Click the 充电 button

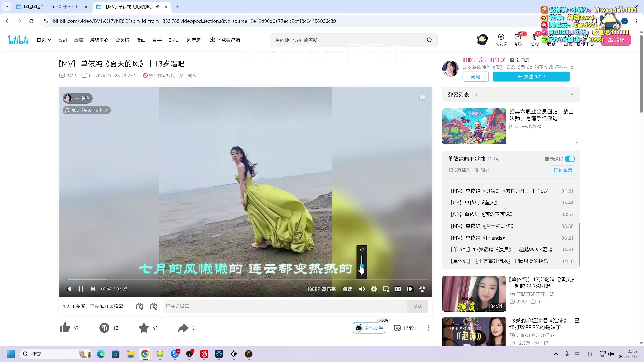[475, 77]
